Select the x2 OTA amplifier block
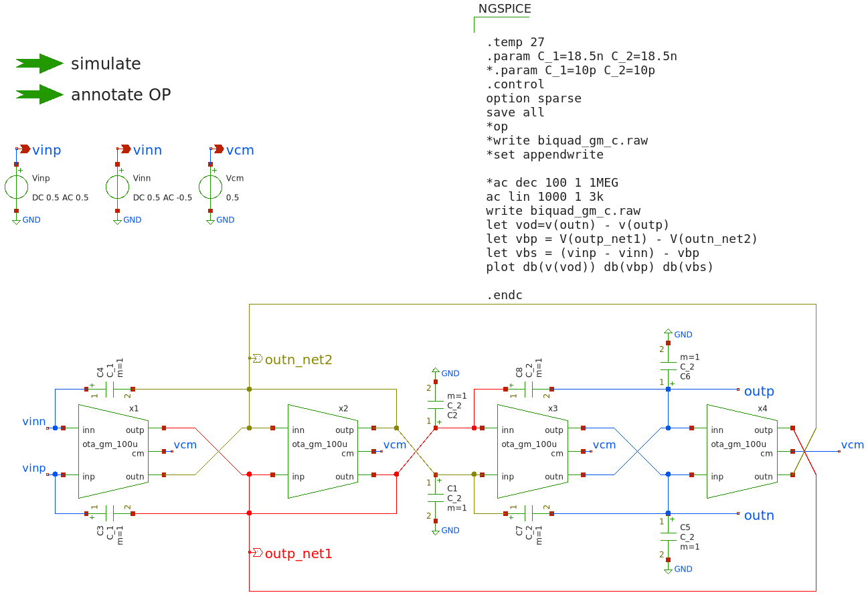 pos(323,451)
